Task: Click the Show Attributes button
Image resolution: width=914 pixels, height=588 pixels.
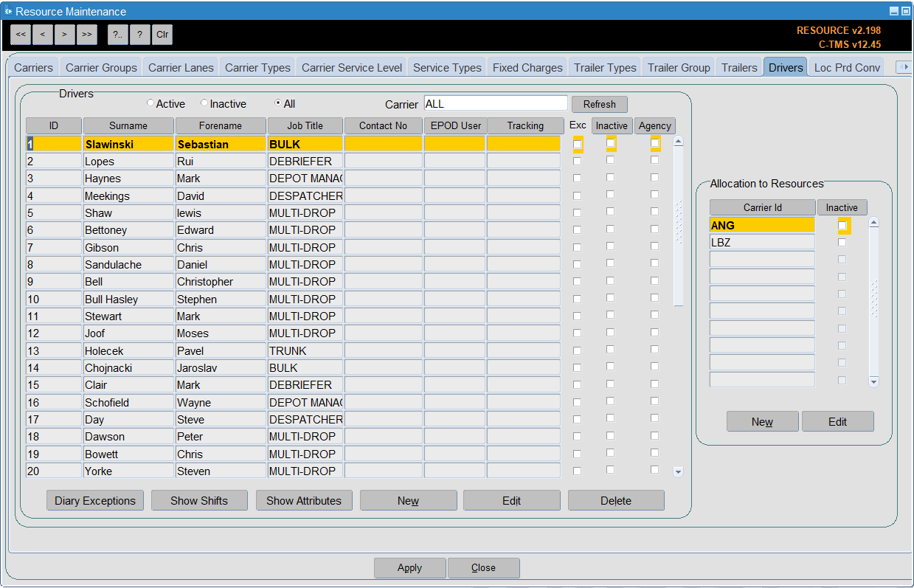Action: pyautogui.click(x=304, y=500)
